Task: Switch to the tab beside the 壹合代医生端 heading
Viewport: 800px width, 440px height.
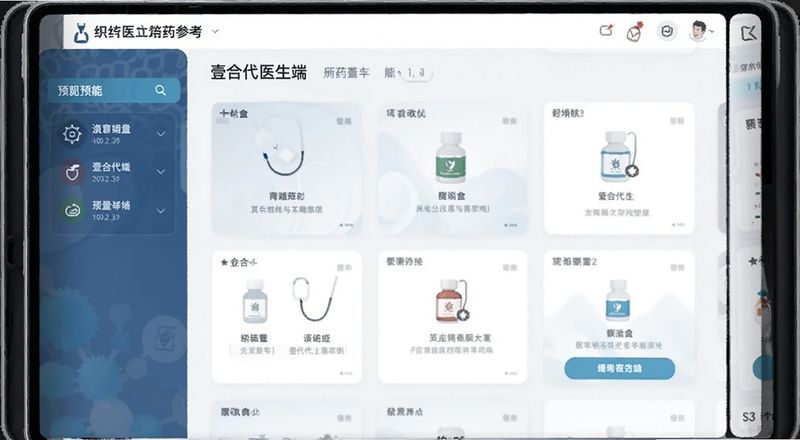Action: (x=346, y=73)
